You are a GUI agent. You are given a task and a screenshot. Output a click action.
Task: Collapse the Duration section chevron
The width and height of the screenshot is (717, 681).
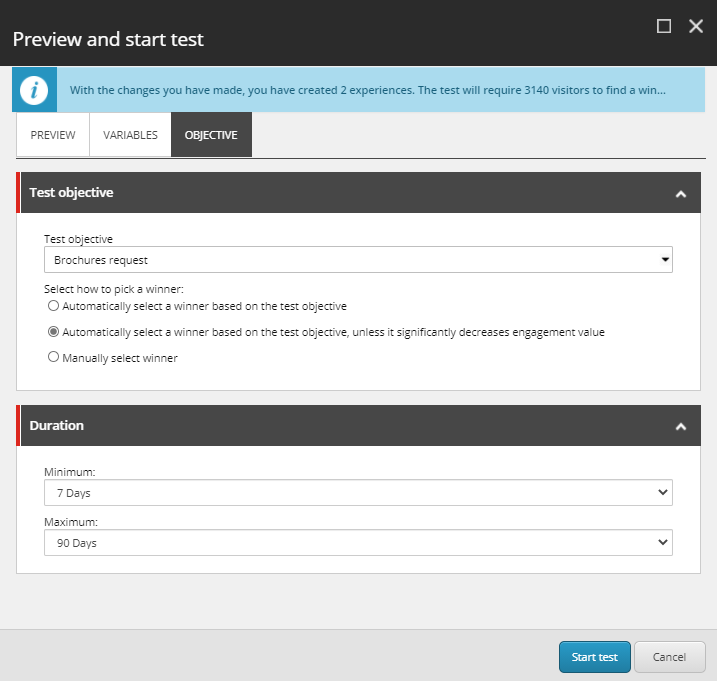(681, 427)
